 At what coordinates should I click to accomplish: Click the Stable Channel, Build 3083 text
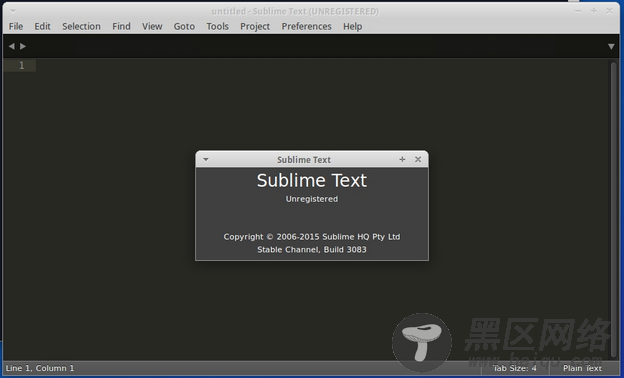tap(312, 249)
